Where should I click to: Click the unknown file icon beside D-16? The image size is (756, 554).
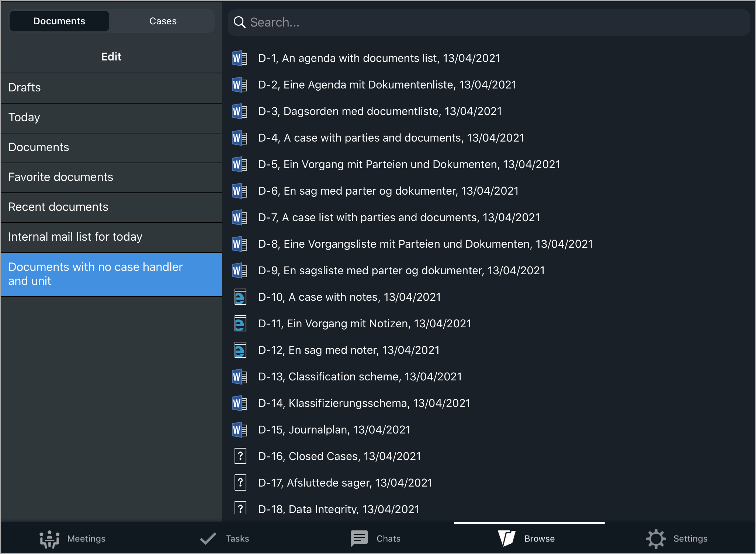240,456
